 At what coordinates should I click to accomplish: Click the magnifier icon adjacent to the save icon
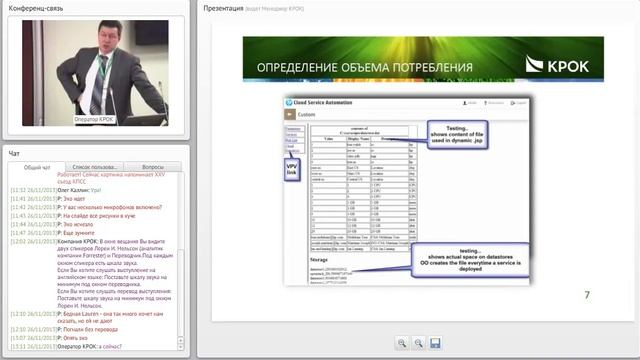pyautogui.click(x=418, y=343)
